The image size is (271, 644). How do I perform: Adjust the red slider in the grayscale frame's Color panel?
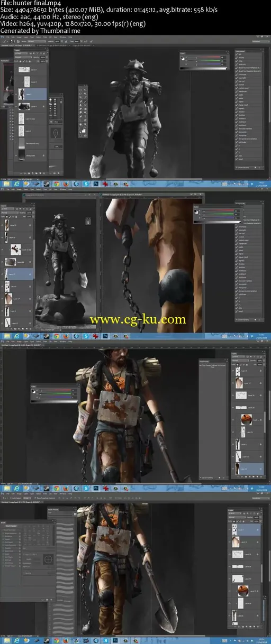pos(203,57)
